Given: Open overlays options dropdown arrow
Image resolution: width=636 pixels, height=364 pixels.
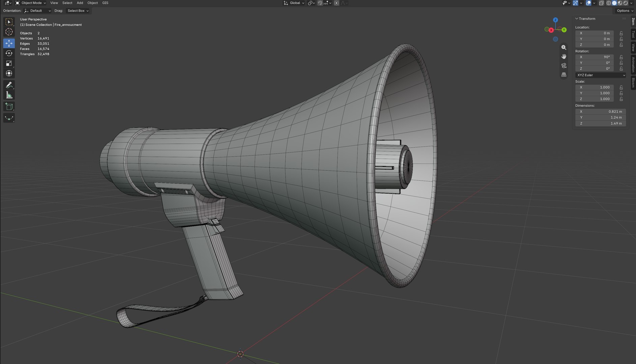Looking at the screenshot, I should point(594,3).
